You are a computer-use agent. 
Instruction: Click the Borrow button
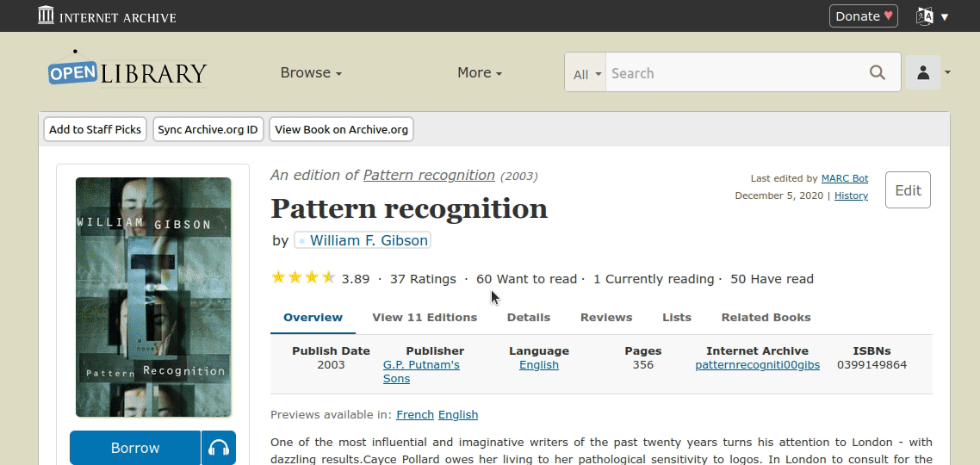[x=135, y=448]
